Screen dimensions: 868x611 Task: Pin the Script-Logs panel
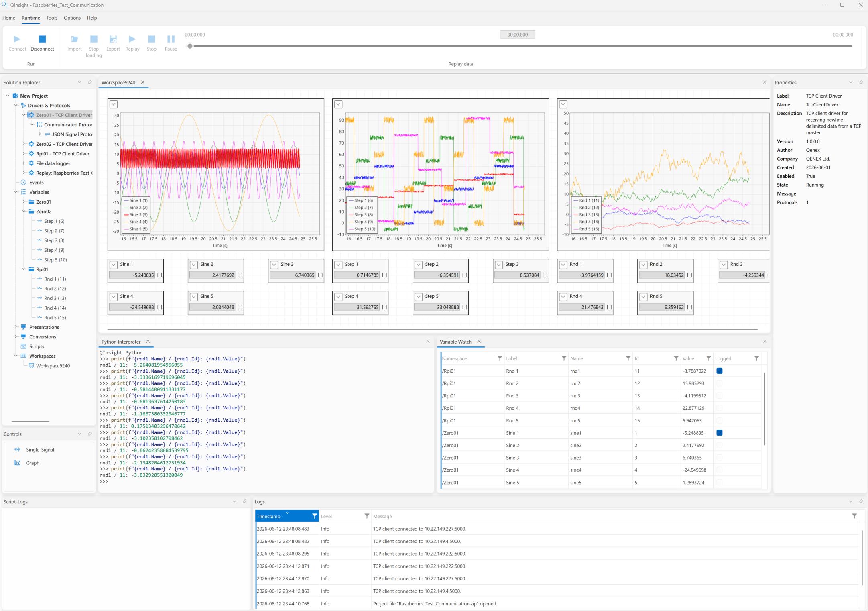(245, 501)
